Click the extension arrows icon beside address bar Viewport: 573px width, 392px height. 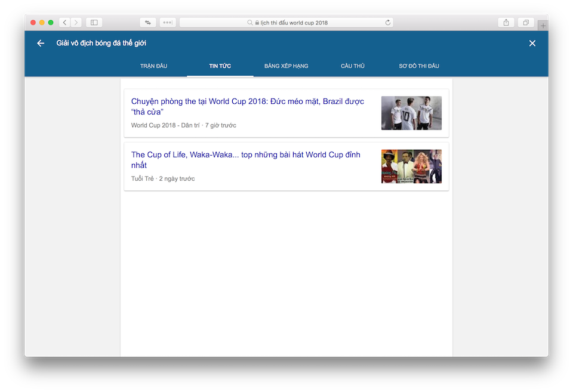pyautogui.click(x=148, y=23)
